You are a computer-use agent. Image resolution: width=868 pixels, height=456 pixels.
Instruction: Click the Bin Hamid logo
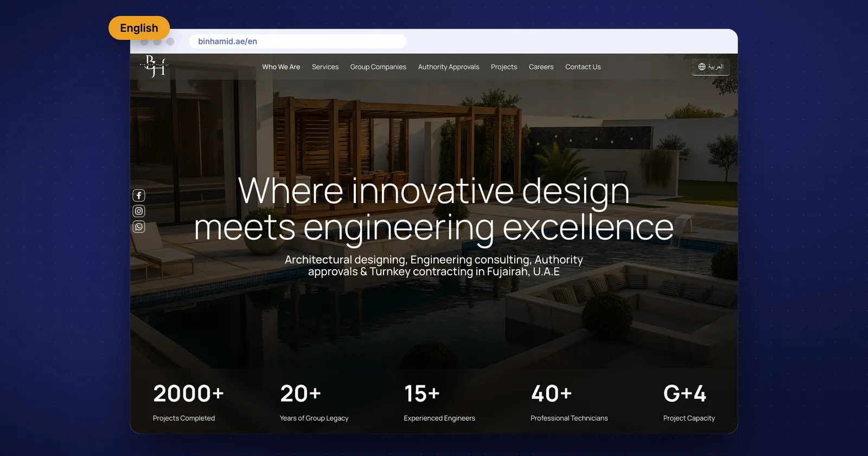tap(155, 66)
